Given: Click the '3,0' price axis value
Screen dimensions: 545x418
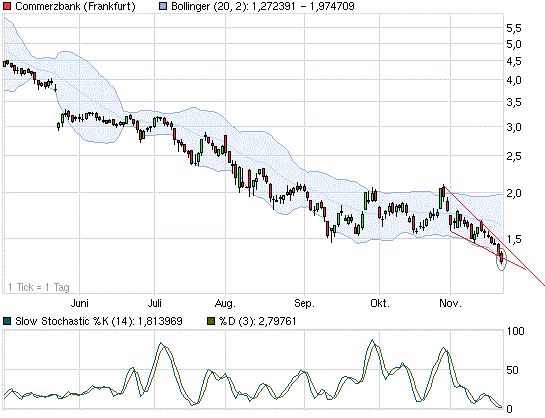Looking at the screenshot, I should click(x=514, y=127).
